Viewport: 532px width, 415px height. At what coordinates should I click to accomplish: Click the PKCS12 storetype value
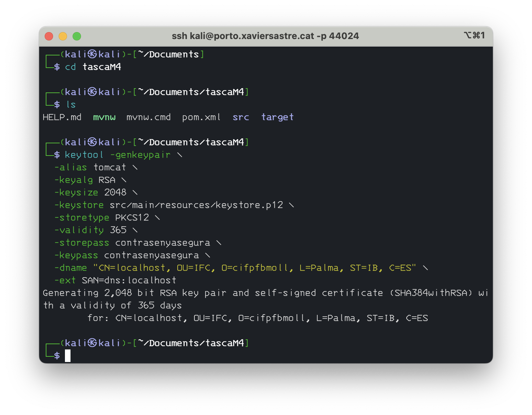[132, 218]
